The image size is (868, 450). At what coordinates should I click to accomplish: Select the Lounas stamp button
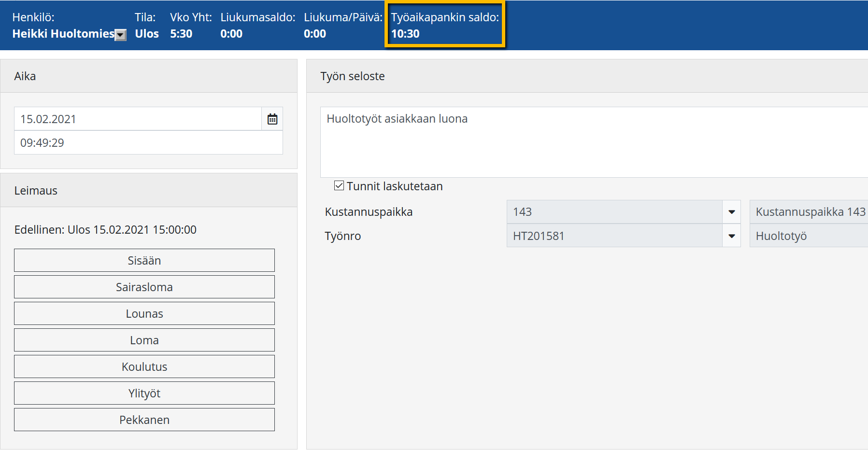tap(144, 314)
